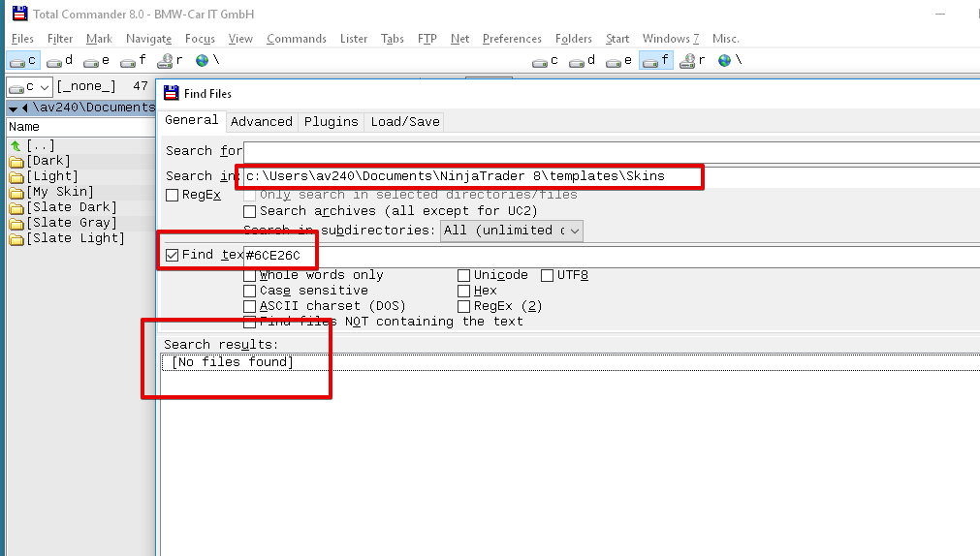
Task: Open the Lister menu
Action: [x=354, y=39]
